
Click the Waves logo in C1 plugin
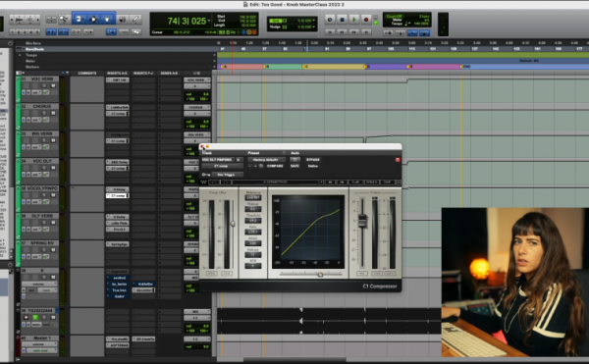point(203,182)
